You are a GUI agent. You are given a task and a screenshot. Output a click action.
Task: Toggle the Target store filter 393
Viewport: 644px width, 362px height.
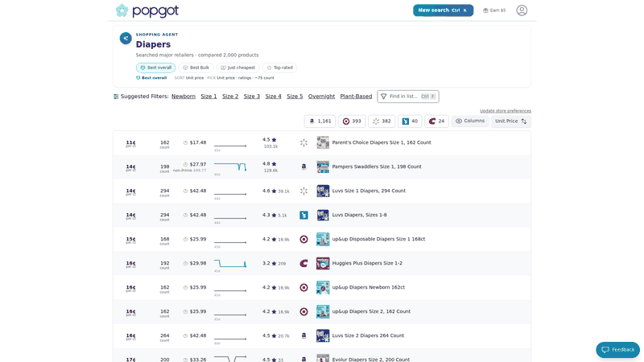[352, 121]
